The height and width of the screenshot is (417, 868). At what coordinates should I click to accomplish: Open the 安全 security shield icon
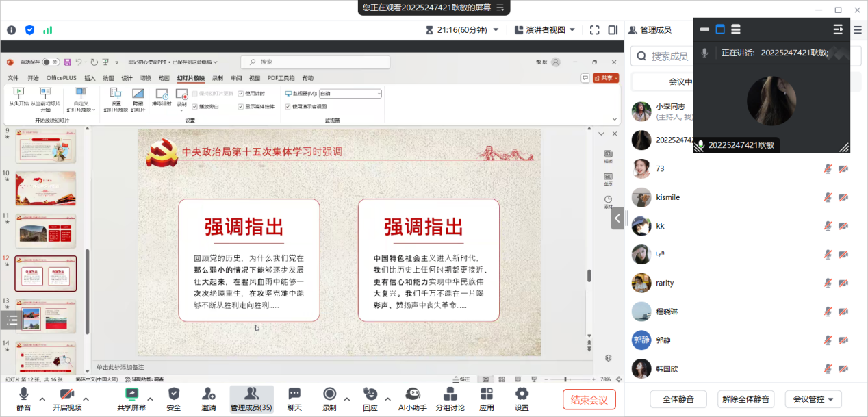coord(174,394)
